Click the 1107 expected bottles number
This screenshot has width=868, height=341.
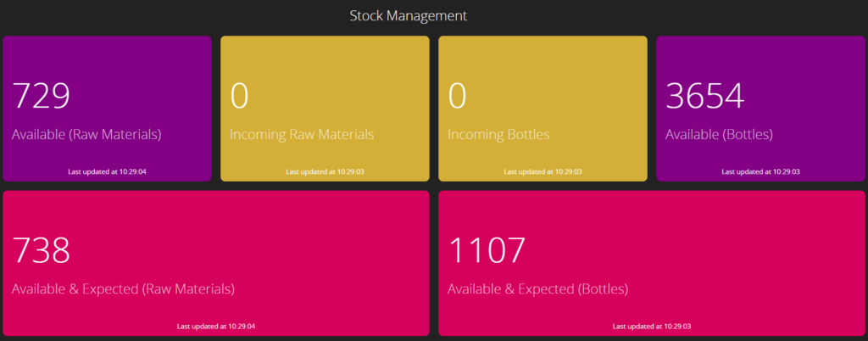click(x=486, y=251)
